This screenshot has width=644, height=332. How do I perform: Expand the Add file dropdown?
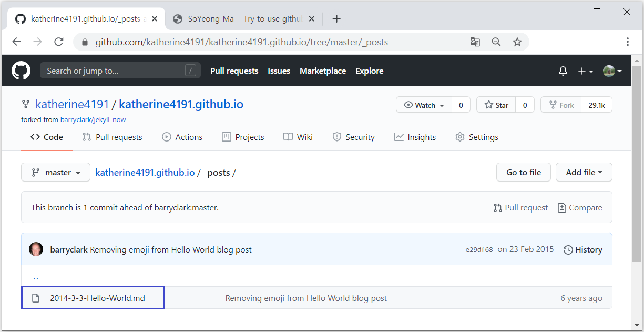click(584, 172)
